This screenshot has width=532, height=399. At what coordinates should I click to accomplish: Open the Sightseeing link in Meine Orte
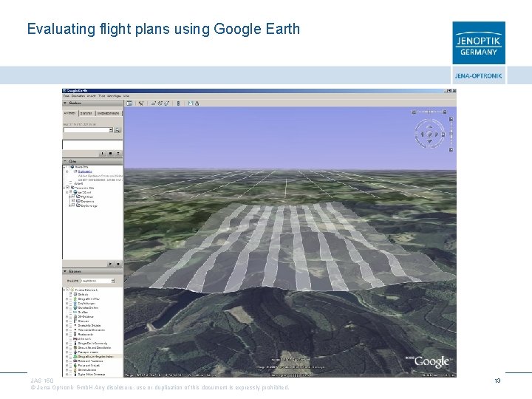point(85,171)
